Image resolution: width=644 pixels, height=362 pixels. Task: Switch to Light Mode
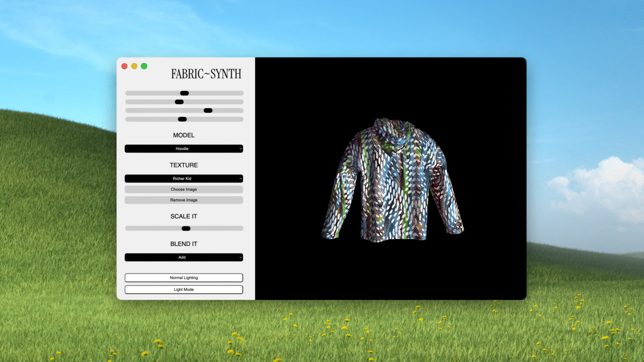tap(184, 290)
